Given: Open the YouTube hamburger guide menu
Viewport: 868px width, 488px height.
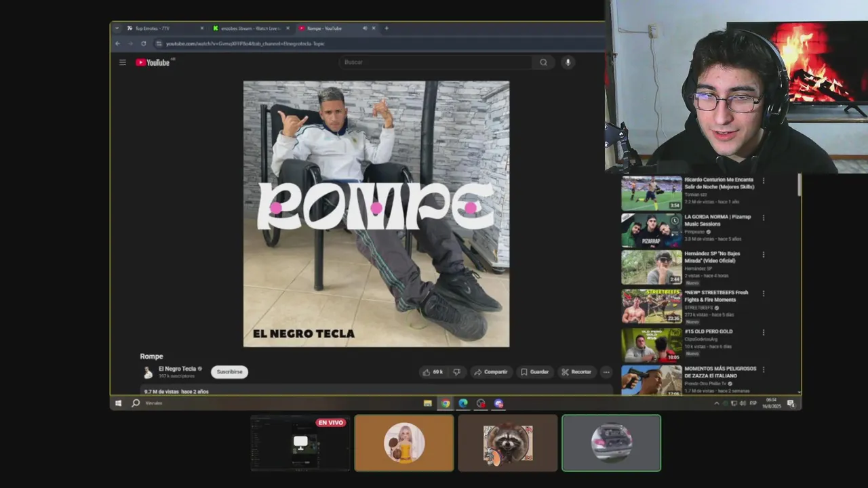Looking at the screenshot, I should pyautogui.click(x=122, y=62).
